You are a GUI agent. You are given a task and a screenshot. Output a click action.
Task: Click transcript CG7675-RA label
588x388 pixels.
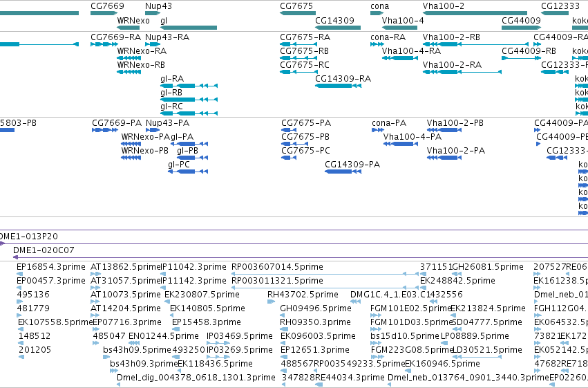305,37
